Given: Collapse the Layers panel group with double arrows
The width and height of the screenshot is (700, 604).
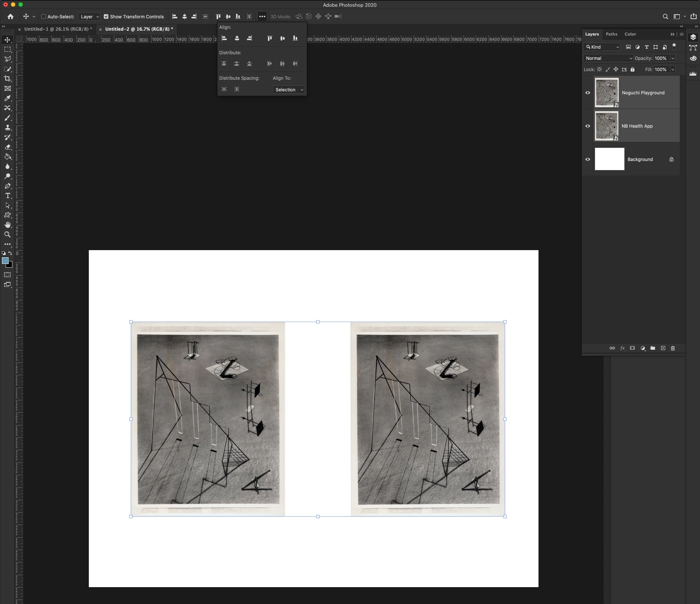Looking at the screenshot, I should [672, 34].
